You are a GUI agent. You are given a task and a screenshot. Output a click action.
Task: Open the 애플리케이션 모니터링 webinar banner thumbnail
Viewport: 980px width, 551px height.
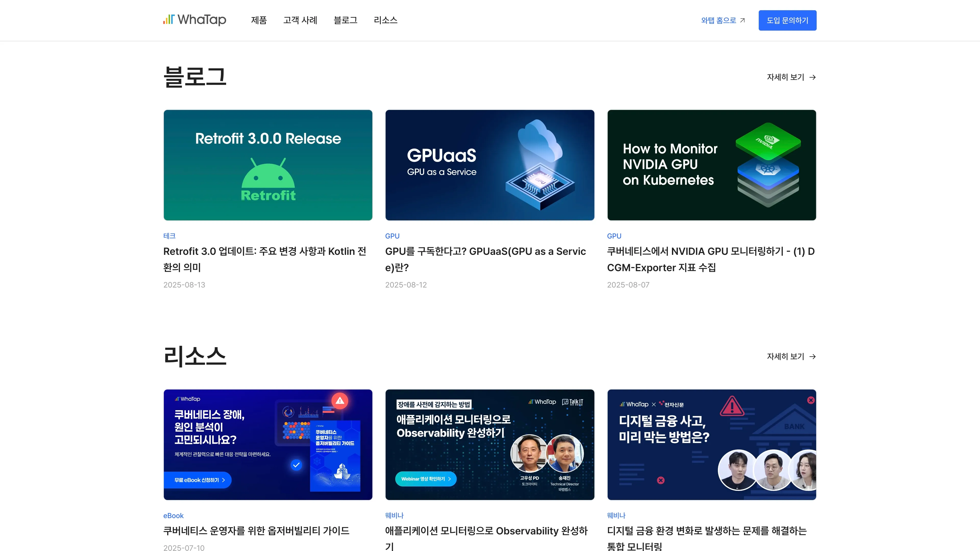click(x=490, y=445)
